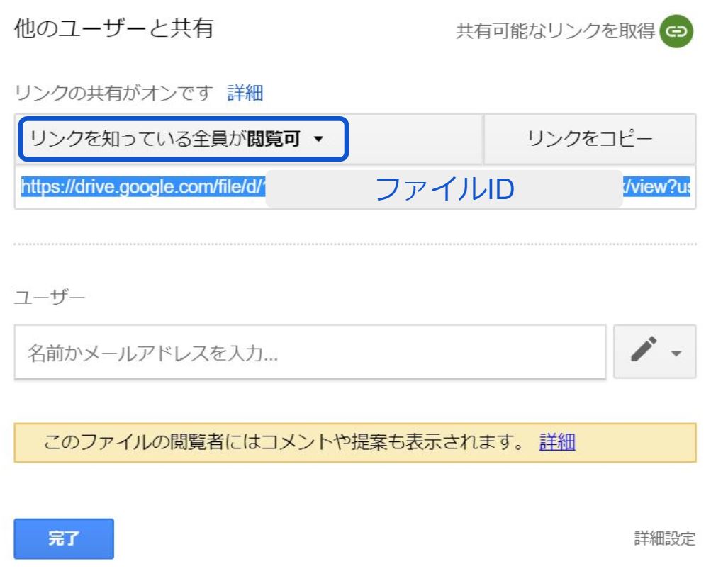Open the '詳細' link in the yellow notice
728x576 pixels.
(x=557, y=442)
